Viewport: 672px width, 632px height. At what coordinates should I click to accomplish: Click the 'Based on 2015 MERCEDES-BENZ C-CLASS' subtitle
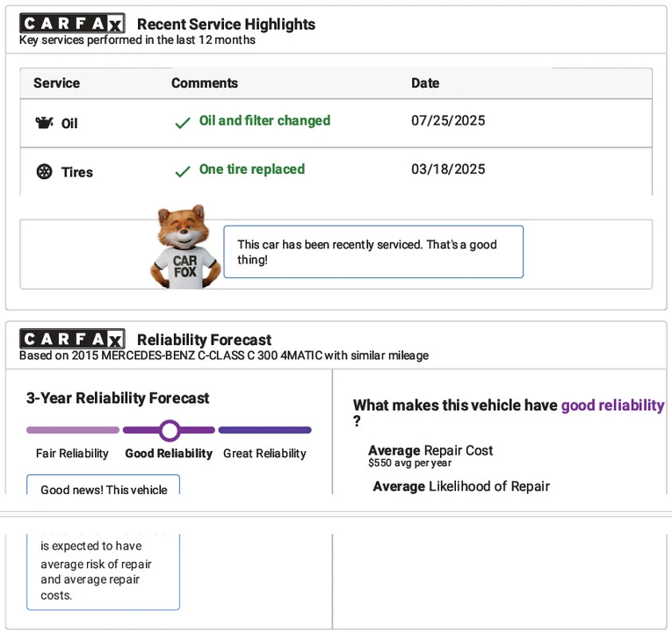[224, 355]
